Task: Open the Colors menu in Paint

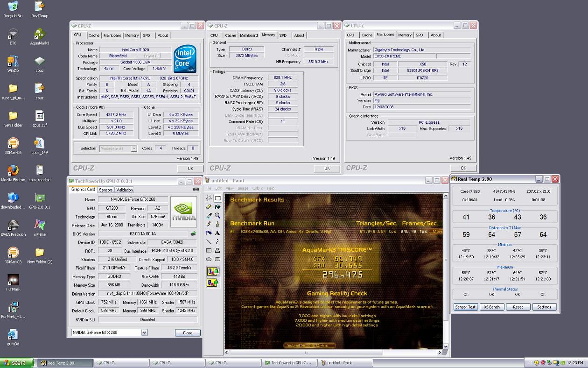Action: click(258, 188)
